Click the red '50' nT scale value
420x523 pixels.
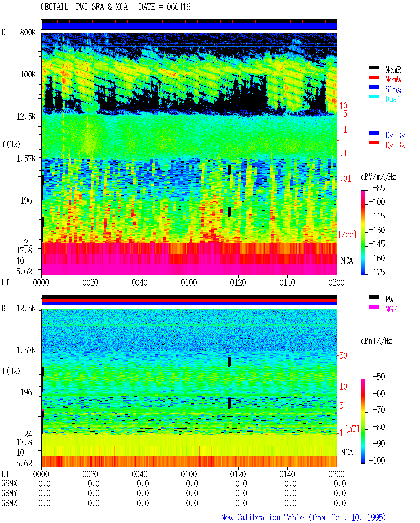(x=343, y=355)
